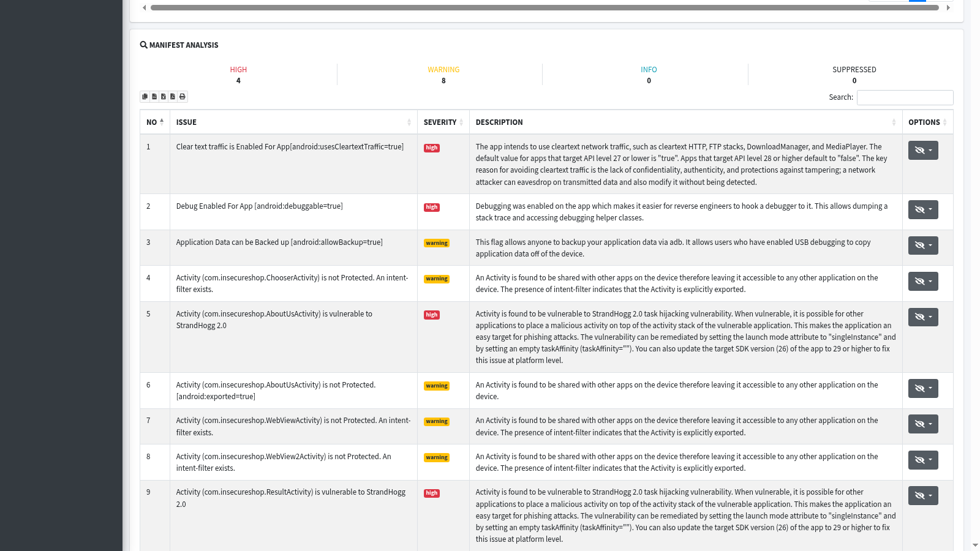980x551 pixels.
Task: Click the 'This flag allows anyone to backup' description
Action: click(x=673, y=248)
